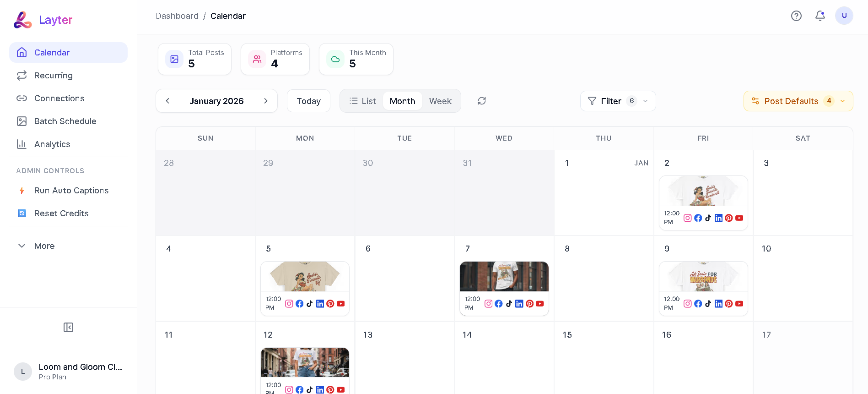Open Batch Schedule in the sidebar
Screen dimensions: 868x394
(68, 121)
